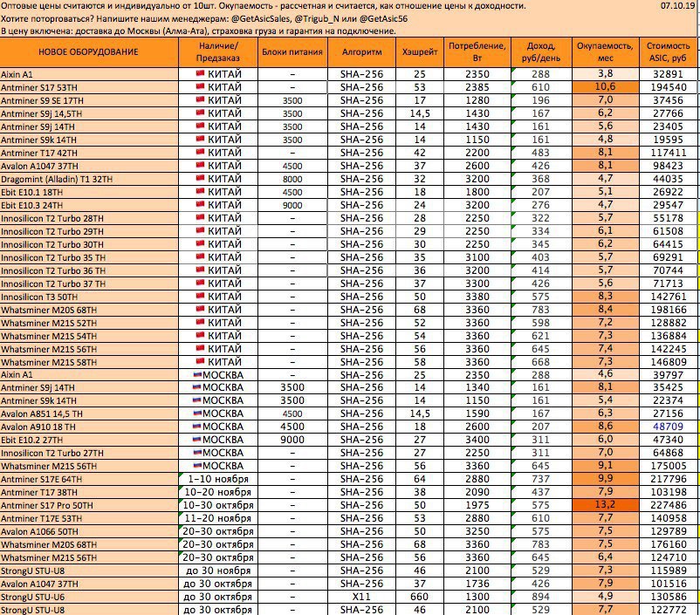Select the Ebit E10.1 18TH name cell
The width and height of the screenshot is (700, 615).
89,192
